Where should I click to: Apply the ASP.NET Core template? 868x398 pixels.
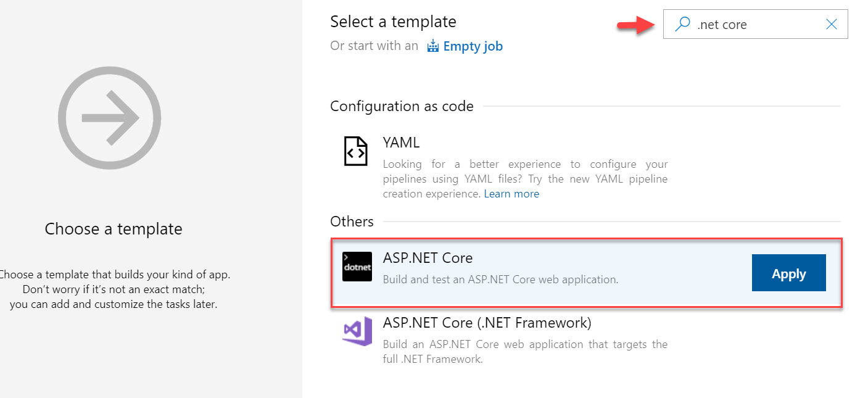click(x=788, y=273)
